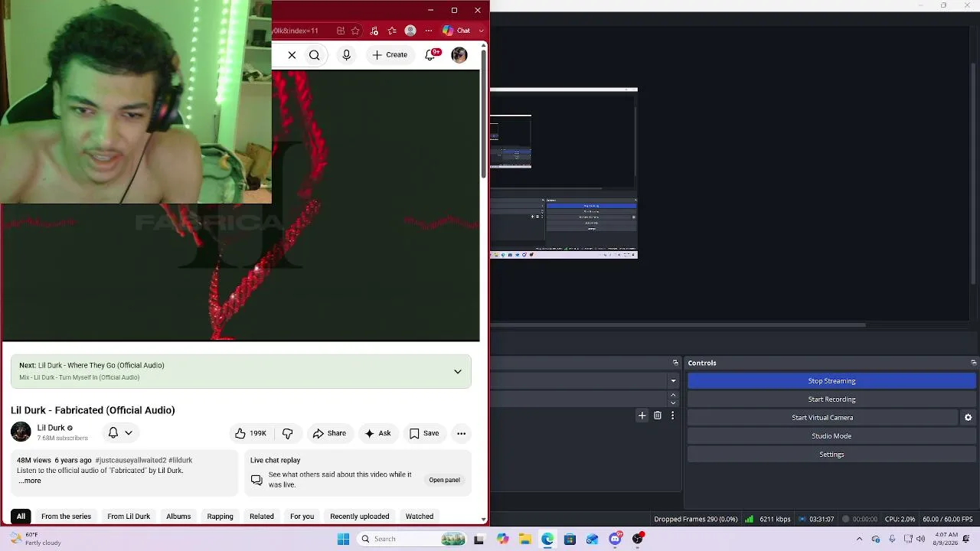Select the For you chip
This screenshot has height=551, width=980.
coord(302,517)
